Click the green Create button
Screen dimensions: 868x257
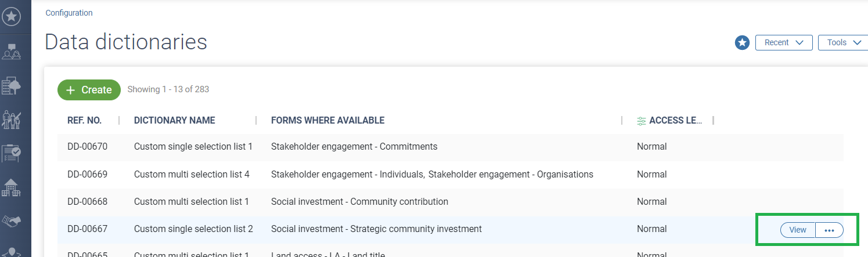(x=89, y=90)
